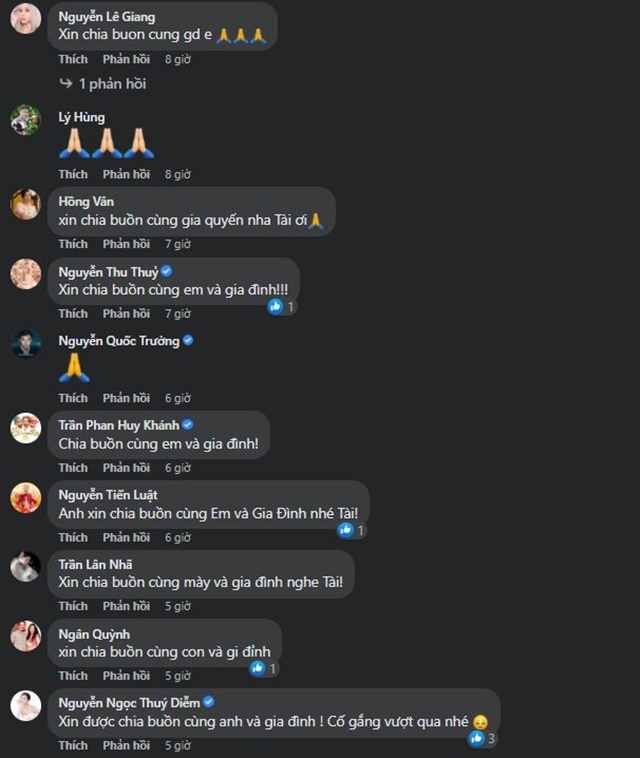Click the 6 giờ timestamp under Nguyễn Quốc Trường
Image resolution: width=640 pixels, height=758 pixels.
178,398
